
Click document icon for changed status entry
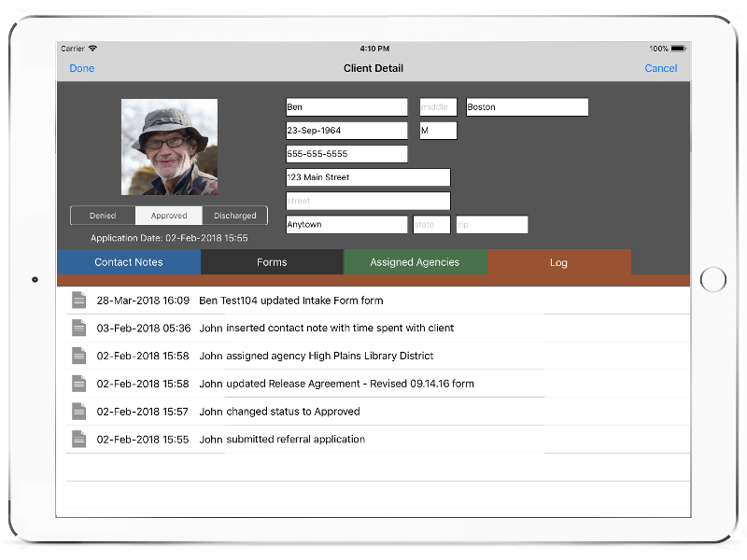[x=79, y=411]
